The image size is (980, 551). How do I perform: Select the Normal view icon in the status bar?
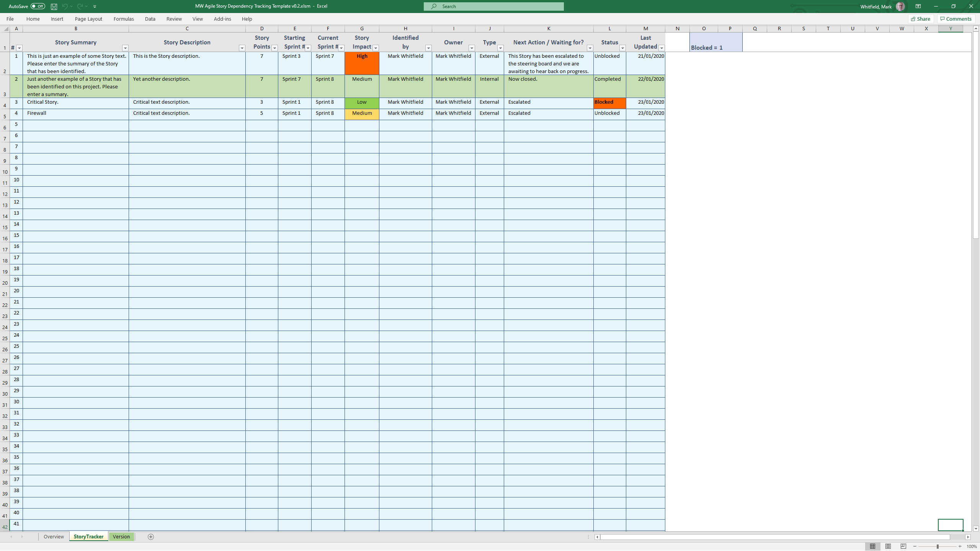pyautogui.click(x=872, y=546)
